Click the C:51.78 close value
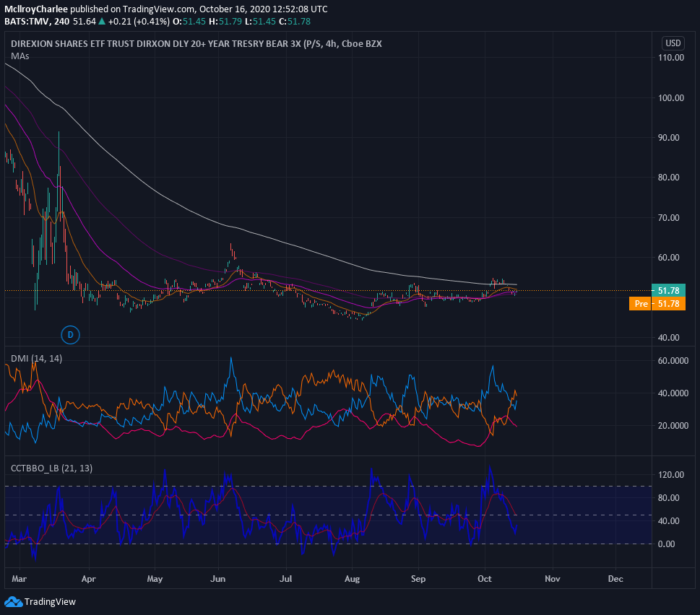The image size is (700, 615). point(295,22)
